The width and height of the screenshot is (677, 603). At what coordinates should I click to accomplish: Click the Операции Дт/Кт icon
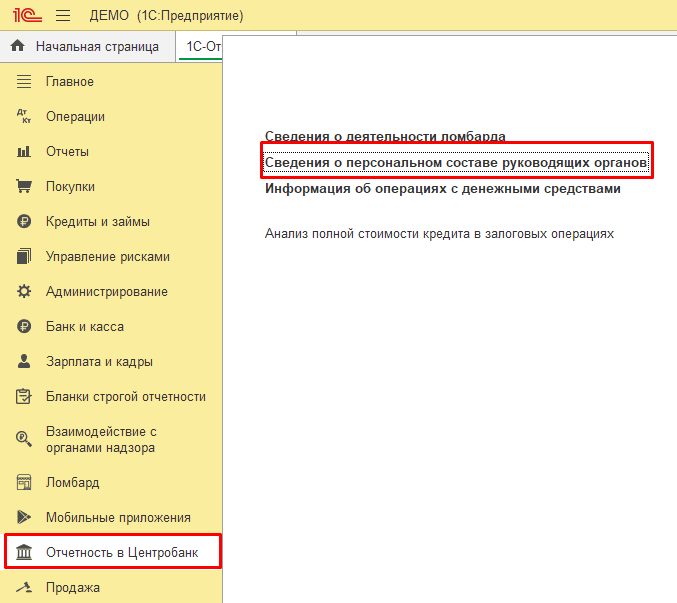tap(25, 117)
